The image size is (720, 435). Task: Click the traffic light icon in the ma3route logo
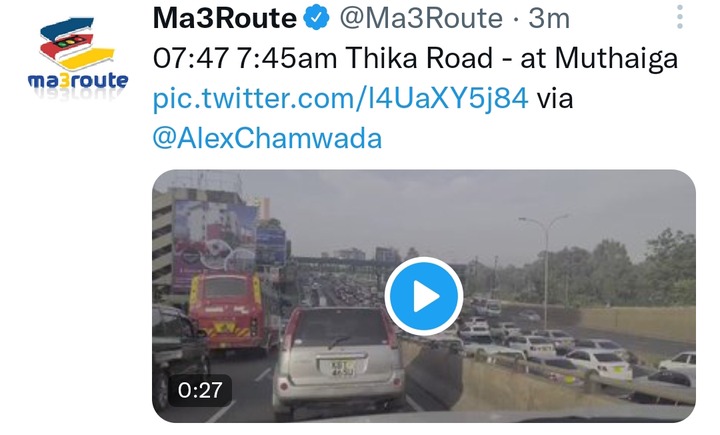point(70,43)
